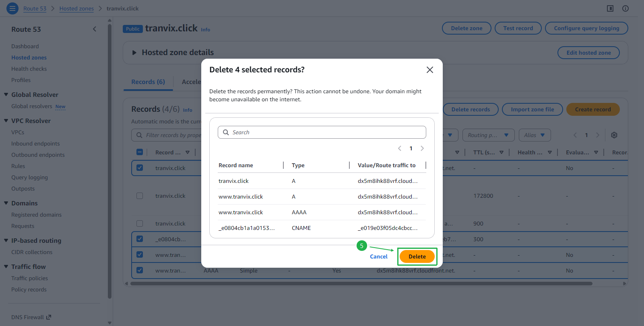Close the delete dialog with X icon

click(430, 70)
